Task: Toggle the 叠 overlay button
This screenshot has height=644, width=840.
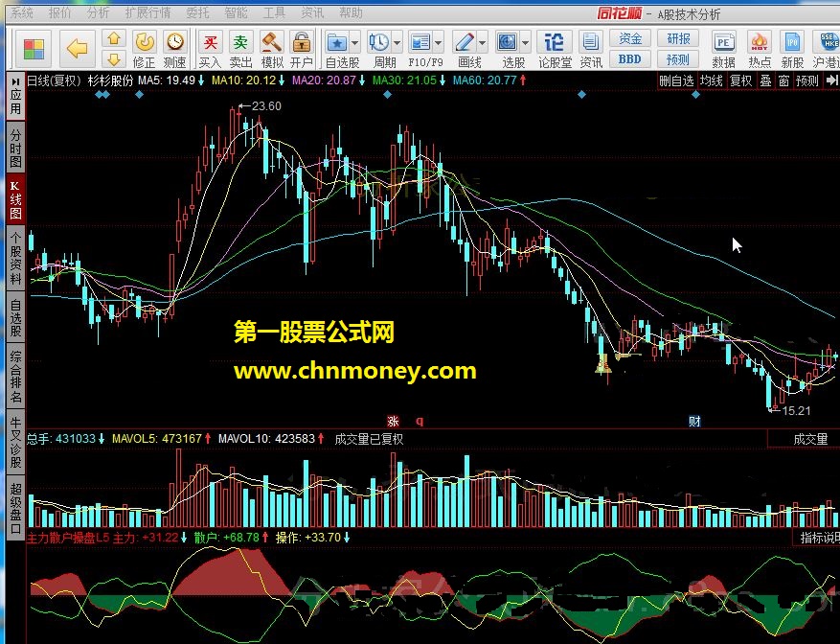Action: (x=765, y=80)
